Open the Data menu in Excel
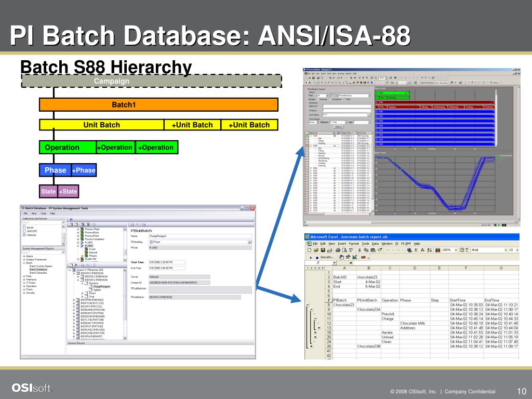The height and width of the screenshot is (399, 532). (375, 244)
